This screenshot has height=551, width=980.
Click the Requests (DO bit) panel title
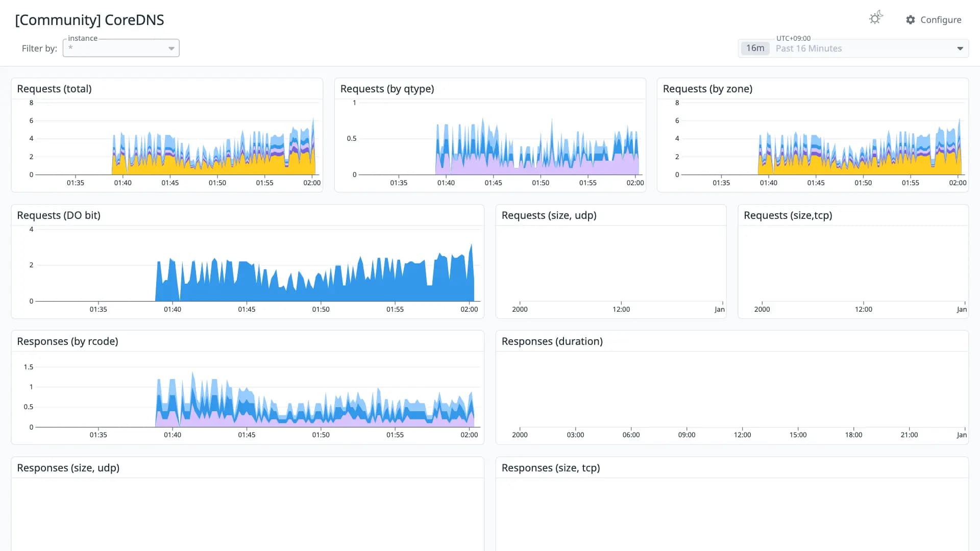click(x=59, y=215)
